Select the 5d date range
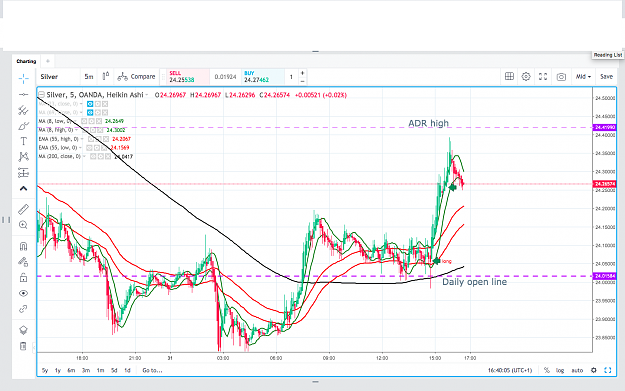This screenshot has height=391, width=625. click(114, 370)
